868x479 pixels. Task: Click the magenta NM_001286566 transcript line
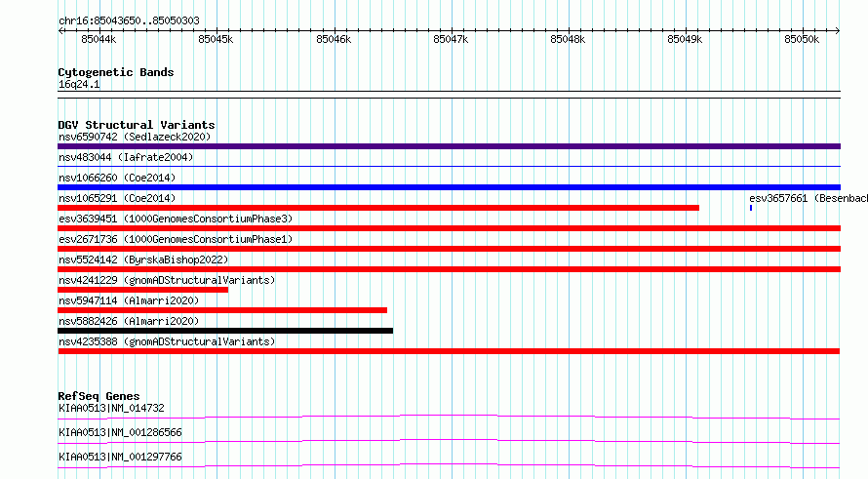click(449, 441)
